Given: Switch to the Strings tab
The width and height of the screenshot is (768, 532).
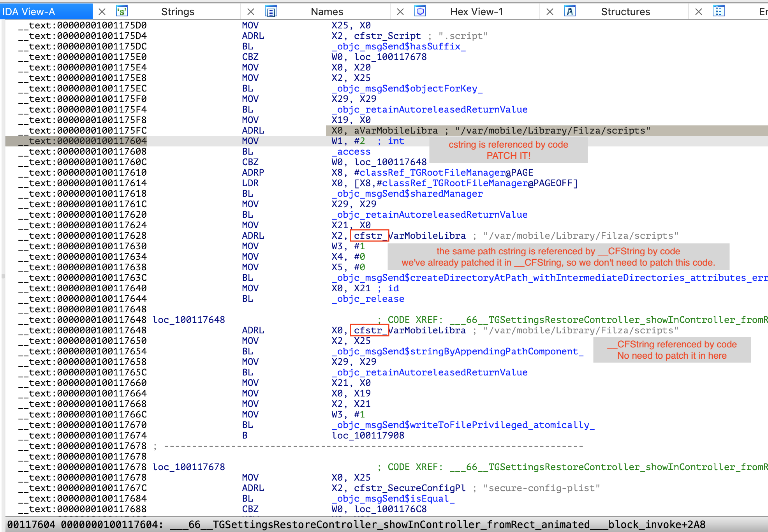Looking at the screenshot, I should [178, 12].
